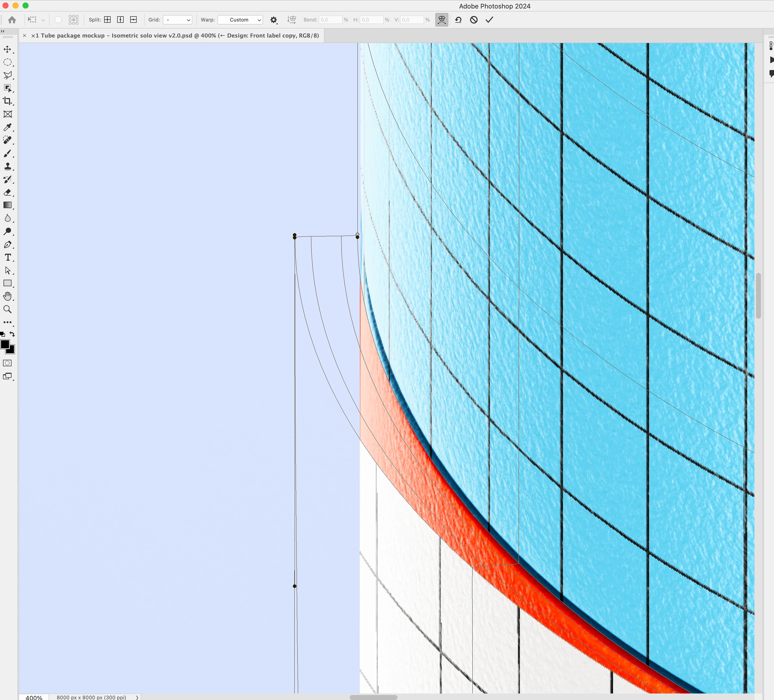This screenshot has width=774, height=700.
Task: Select the Move tool
Action: click(7, 50)
